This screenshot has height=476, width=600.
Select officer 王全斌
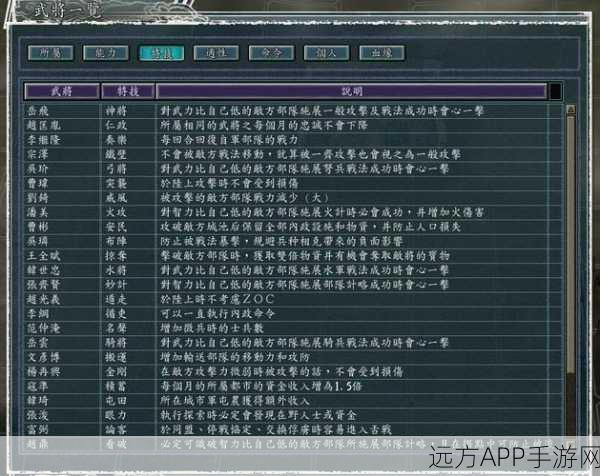43,256
